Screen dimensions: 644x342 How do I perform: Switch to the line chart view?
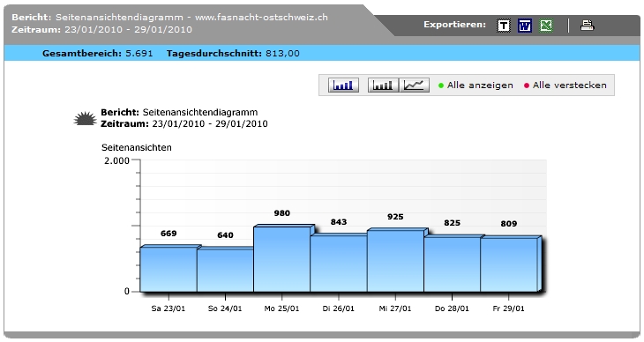click(414, 85)
